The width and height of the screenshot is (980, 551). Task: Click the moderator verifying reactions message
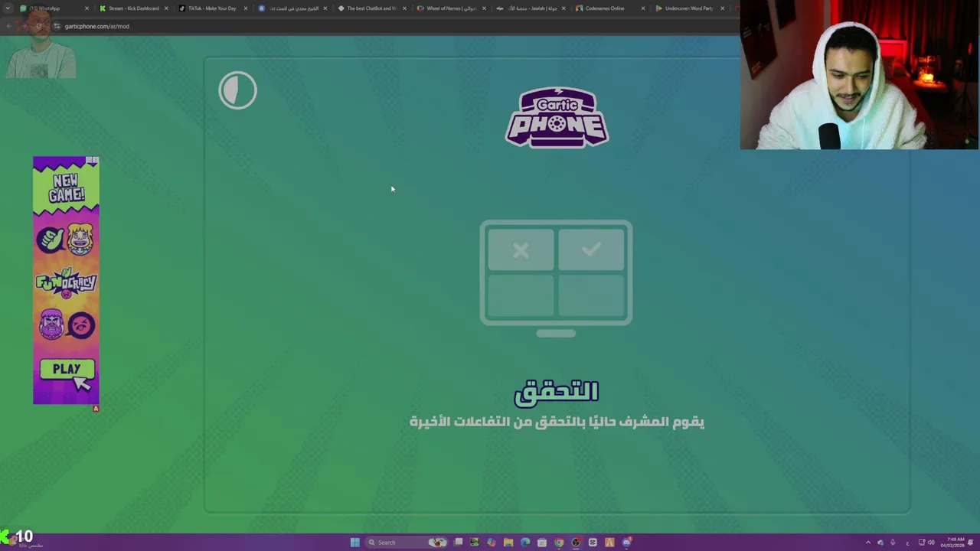point(557,422)
